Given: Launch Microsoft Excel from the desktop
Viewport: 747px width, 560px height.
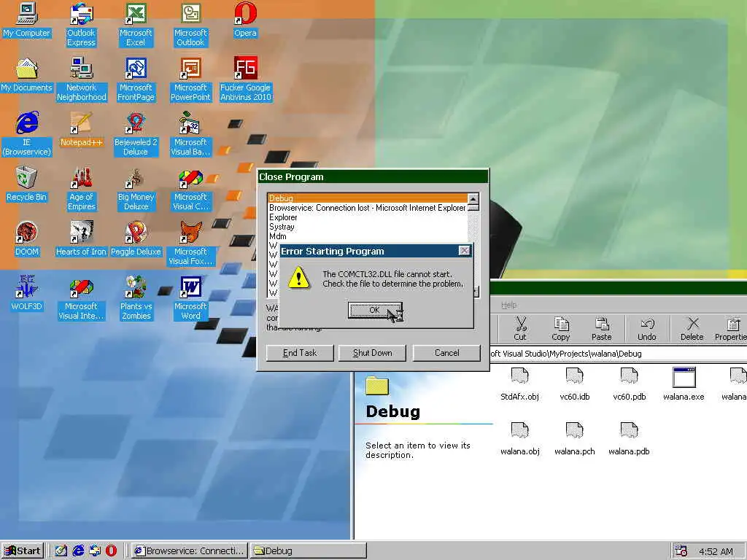Looking at the screenshot, I should pos(136,25).
